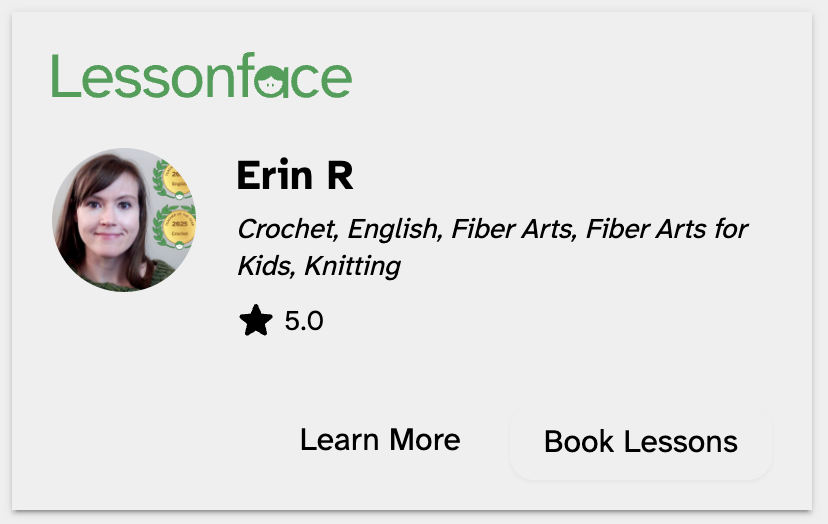The image size is (828, 524).
Task: Click the first Fiber Arts subject
Action: tap(513, 229)
